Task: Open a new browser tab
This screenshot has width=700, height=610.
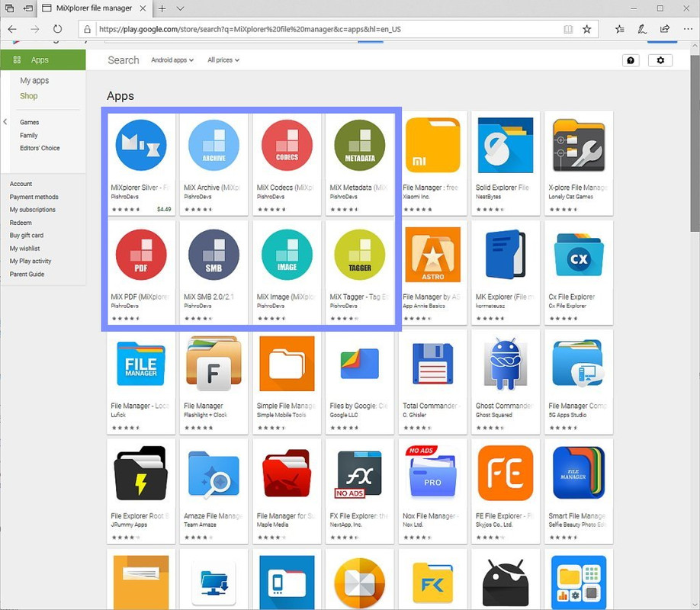Action: [162, 8]
